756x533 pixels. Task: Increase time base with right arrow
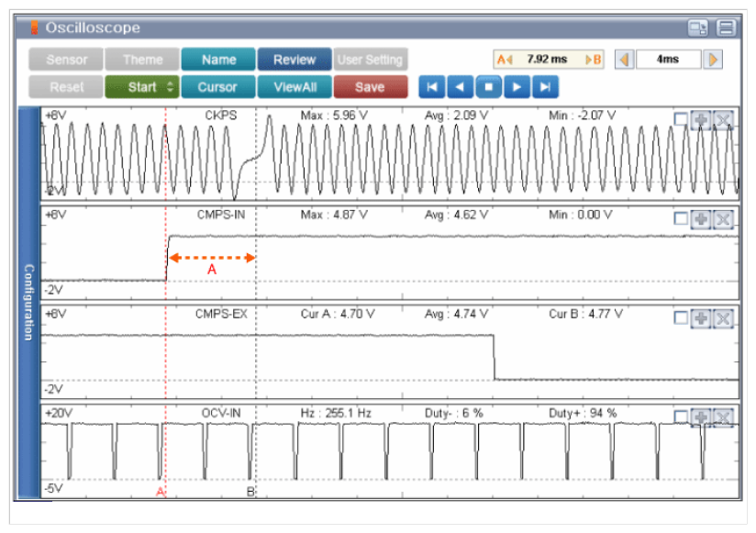click(x=712, y=60)
